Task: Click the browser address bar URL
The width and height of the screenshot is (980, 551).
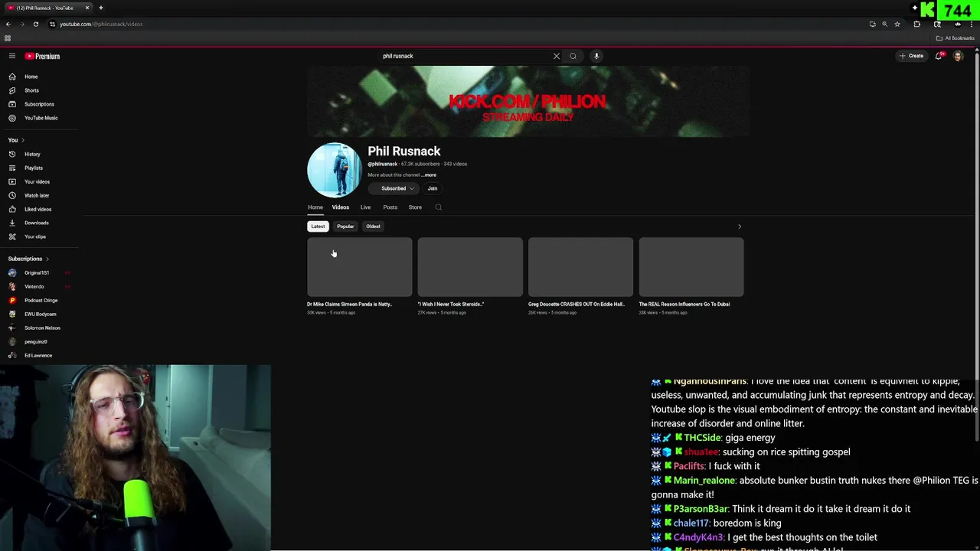Action: (x=101, y=24)
